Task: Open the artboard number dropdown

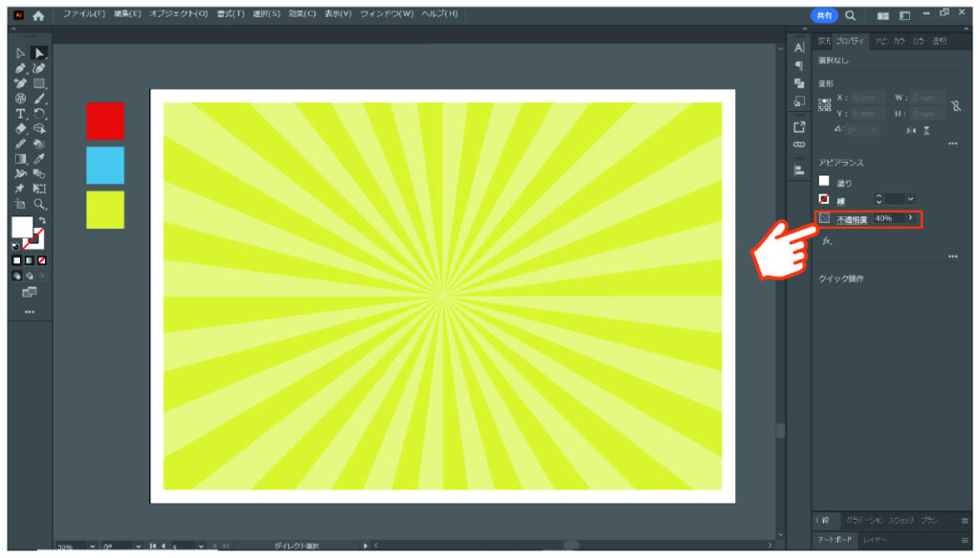Action: (201, 547)
